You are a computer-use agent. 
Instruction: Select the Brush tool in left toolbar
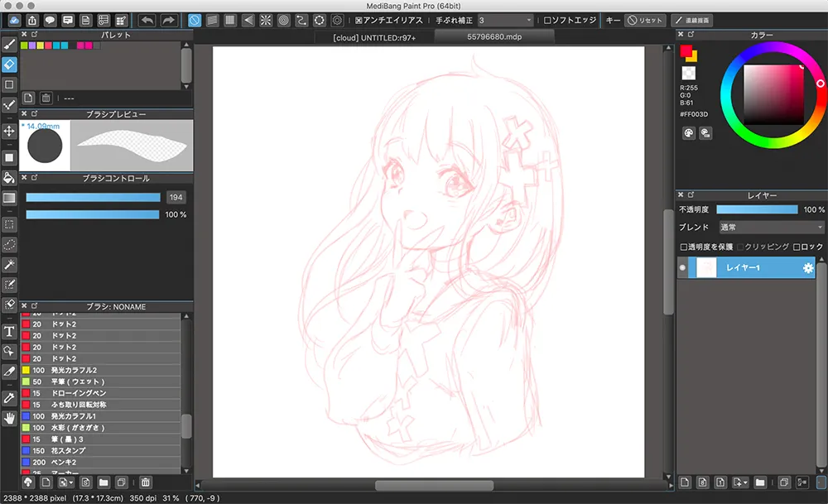tap(10, 43)
